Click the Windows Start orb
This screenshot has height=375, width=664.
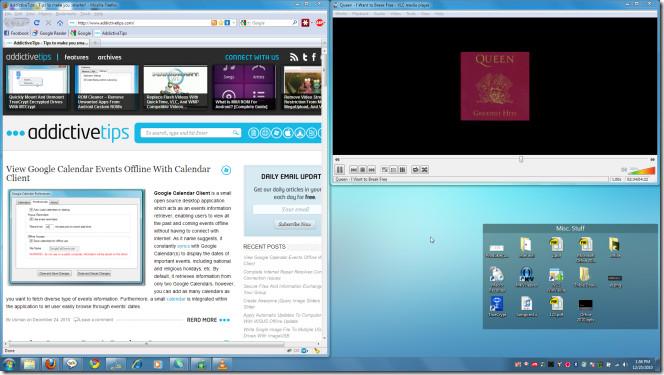point(9,364)
